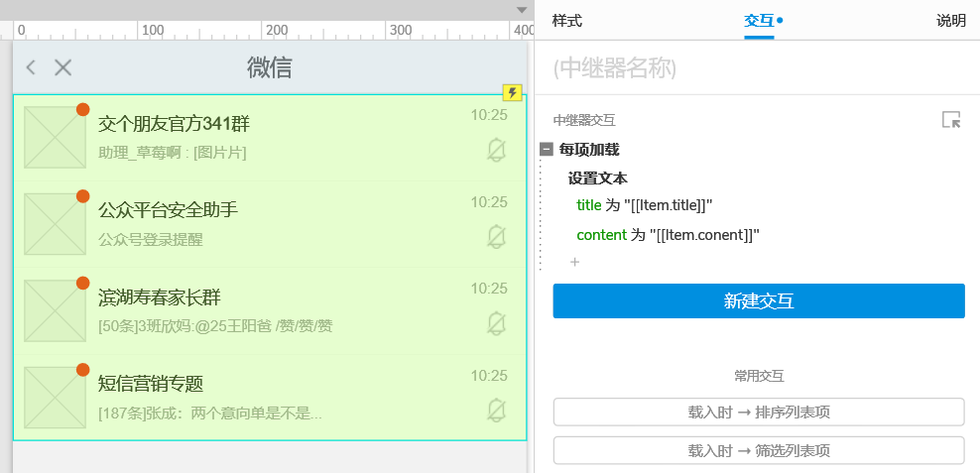Click avatar placeholder of 滨湖寿春家长群
This screenshot has width=980, height=473.
tap(55, 310)
